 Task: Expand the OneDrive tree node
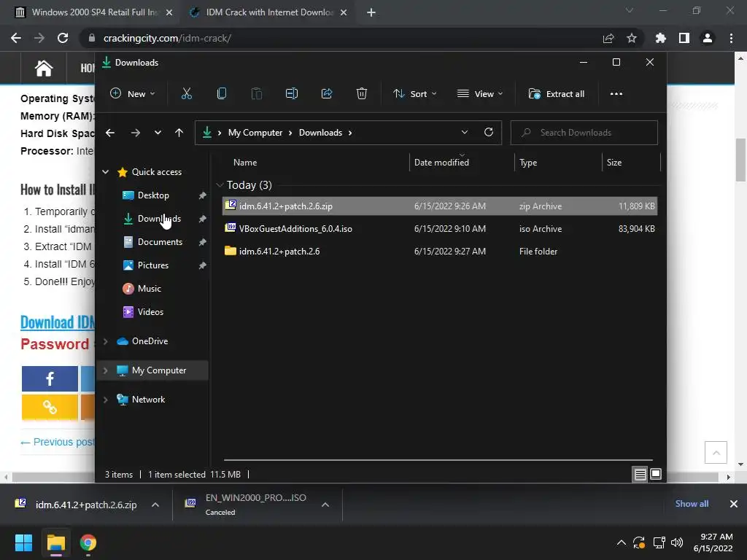pyautogui.click(x=105, y=341)
